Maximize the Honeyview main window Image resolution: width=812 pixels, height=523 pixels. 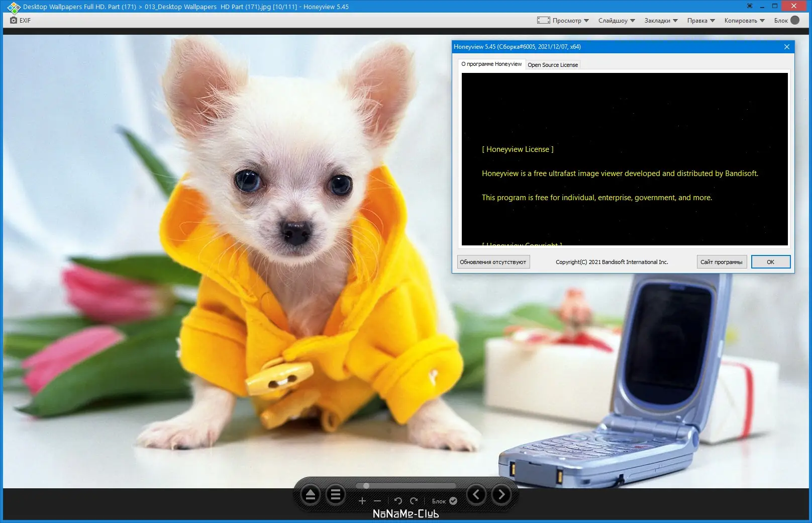click(775, 7)
